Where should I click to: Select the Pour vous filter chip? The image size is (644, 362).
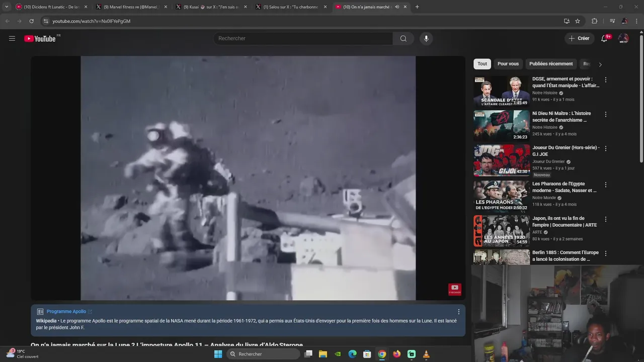[508, 64]
